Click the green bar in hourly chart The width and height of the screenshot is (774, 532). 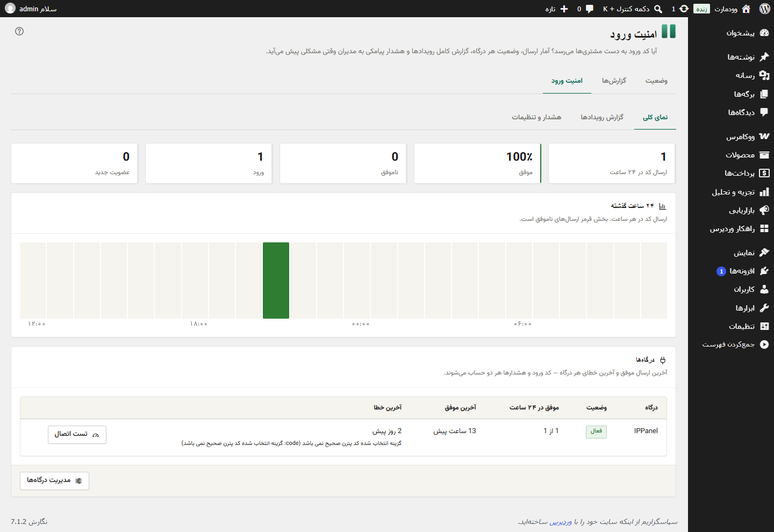(276, 281)
